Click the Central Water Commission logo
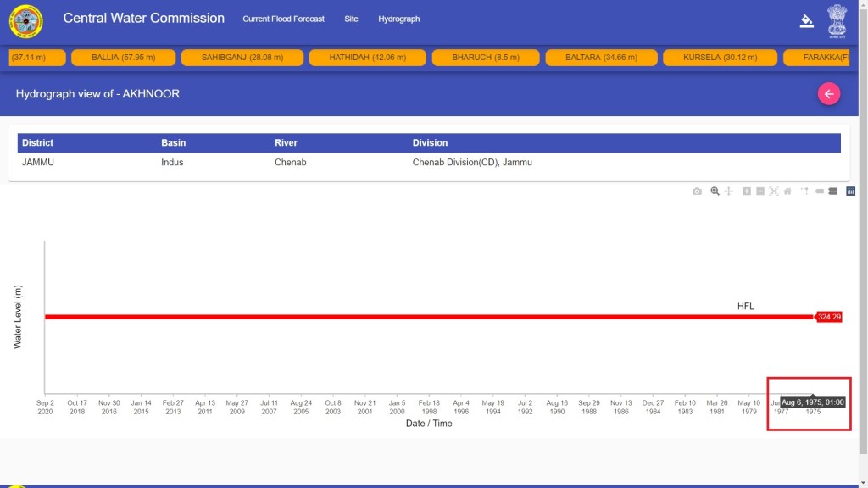This screenshot has width=868, height=488. (x=25, y=21)
